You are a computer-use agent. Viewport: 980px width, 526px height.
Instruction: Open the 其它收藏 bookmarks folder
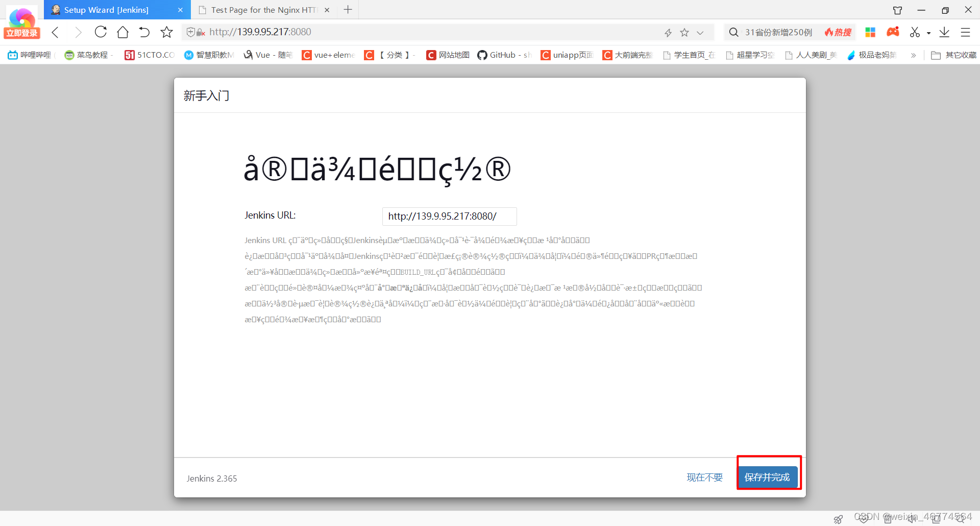953,55
